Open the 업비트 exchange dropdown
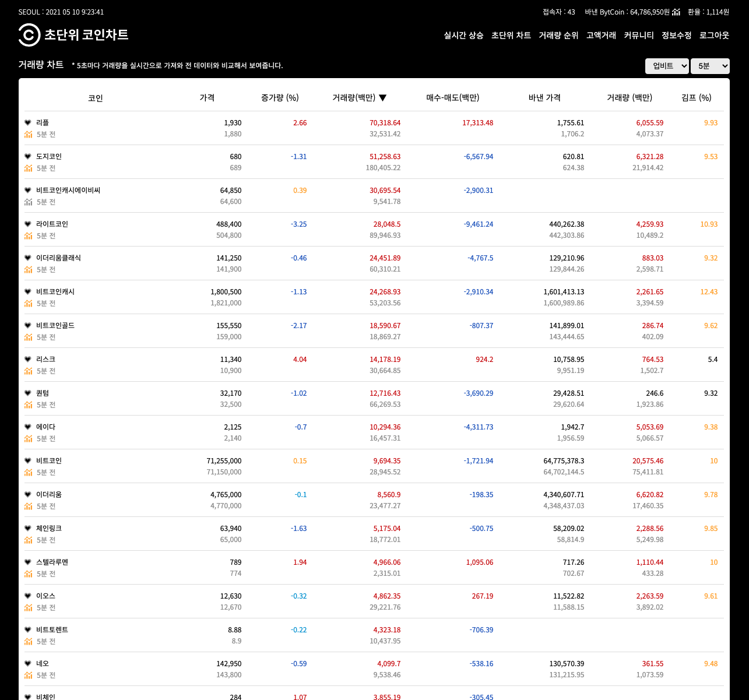This screenshot has height=700, width=749. click(x=667, y=66)
